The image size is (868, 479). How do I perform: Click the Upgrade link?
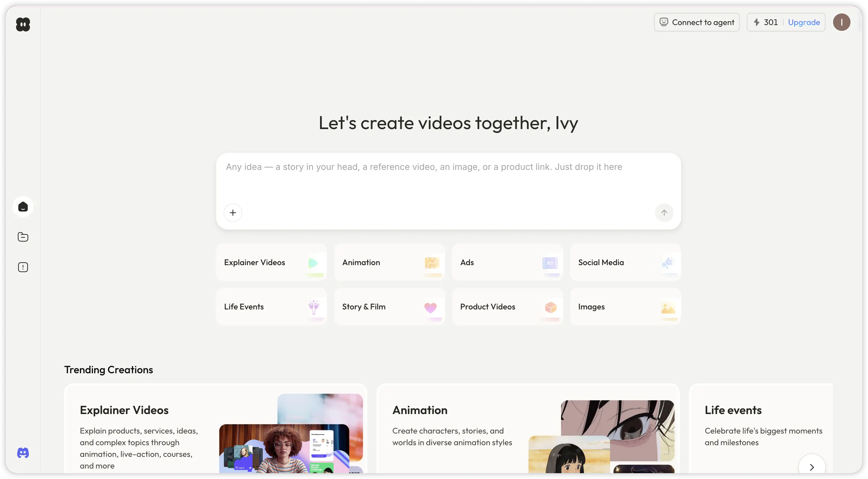804,22
